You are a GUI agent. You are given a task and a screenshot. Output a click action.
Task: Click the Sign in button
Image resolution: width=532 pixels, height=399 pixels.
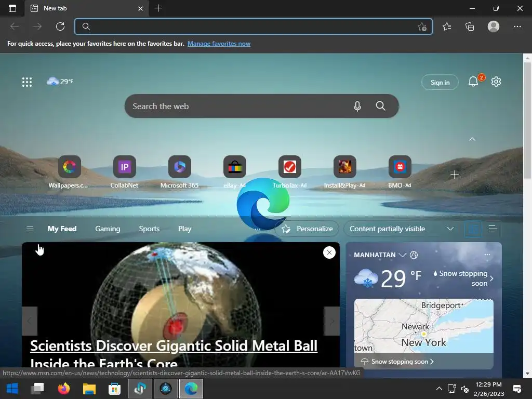pyautogui.click(x=440, y=82)
